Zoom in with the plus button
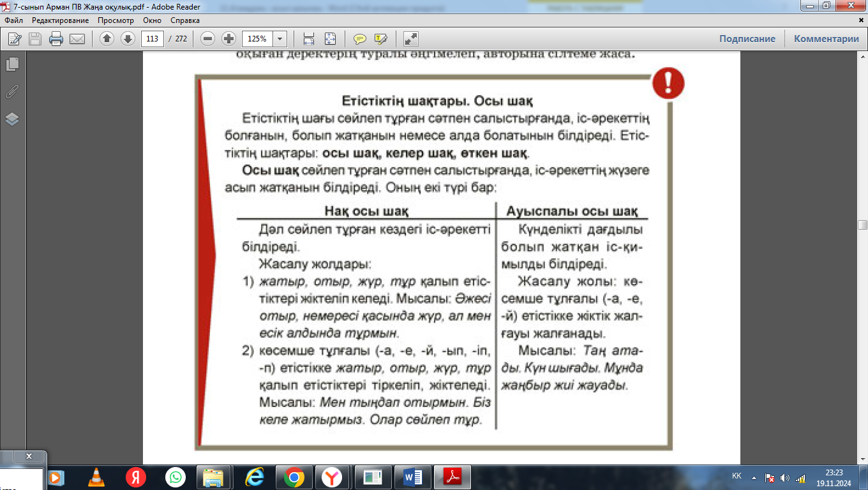This screenshot has width=868, height=490. (228, 39)
